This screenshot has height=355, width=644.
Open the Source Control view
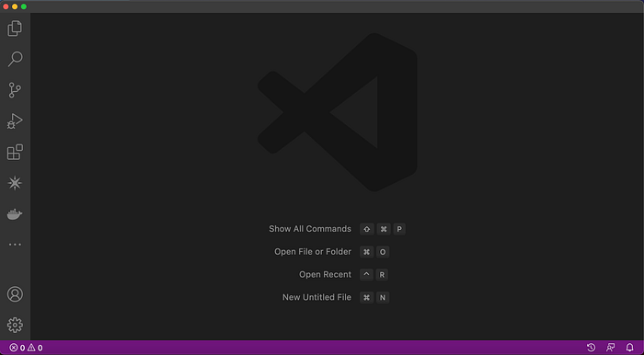point(15,90)
